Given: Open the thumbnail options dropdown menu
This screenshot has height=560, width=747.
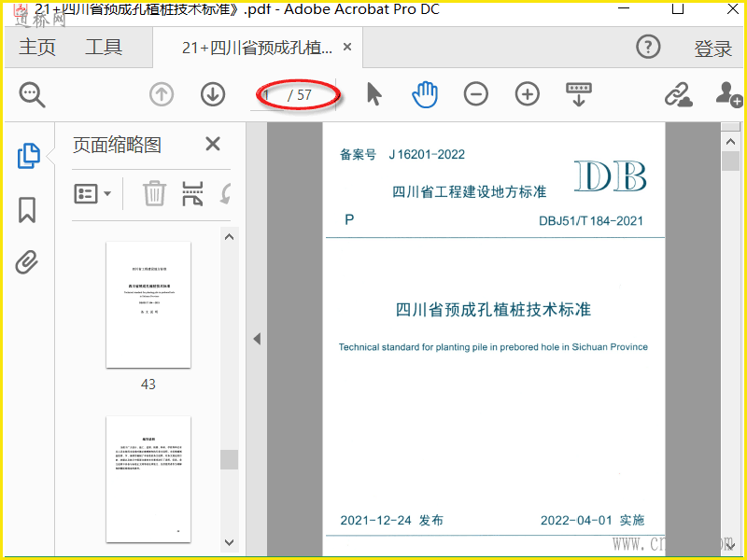Looking at the screenshot, I should pos(92,194).
